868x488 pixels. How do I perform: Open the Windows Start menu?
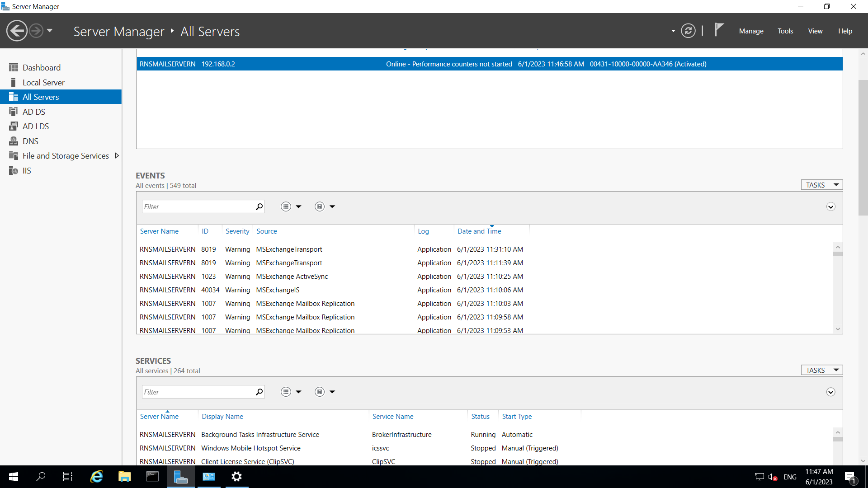pyautogui.click(x=14, y=476)
